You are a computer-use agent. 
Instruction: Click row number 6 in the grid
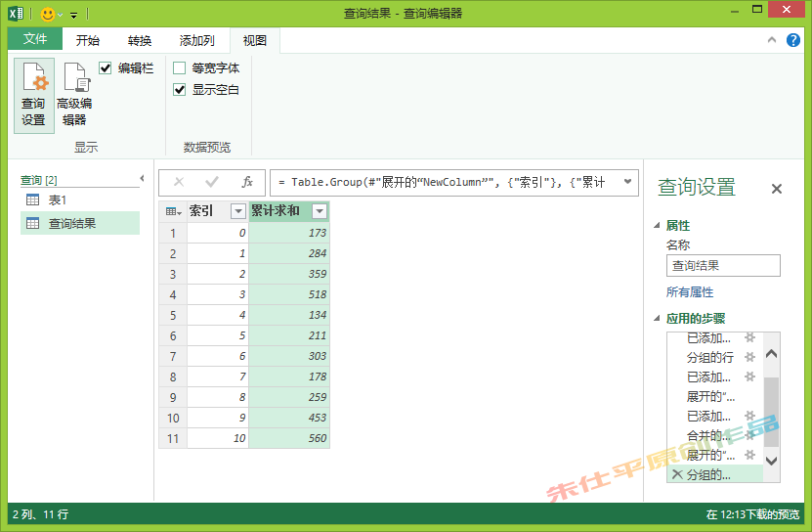point(173,335)
